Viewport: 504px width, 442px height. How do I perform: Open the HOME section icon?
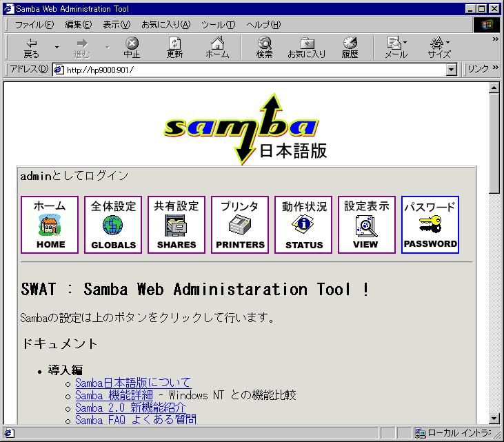[50, 225]
